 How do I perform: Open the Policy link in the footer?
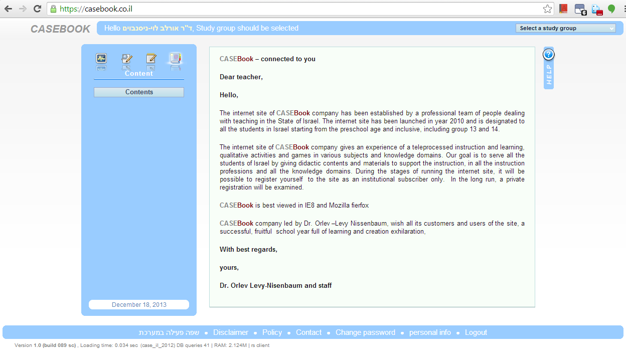tap(272, 332)
